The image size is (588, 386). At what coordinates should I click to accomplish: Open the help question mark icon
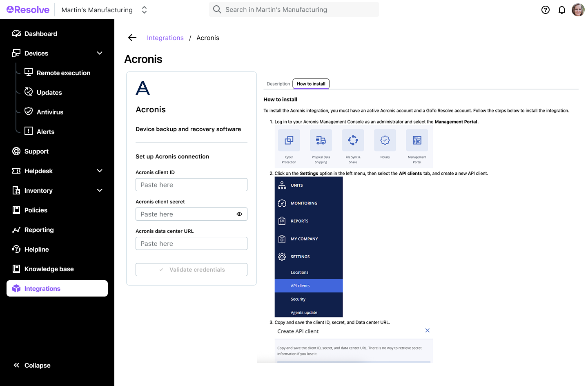click(546, 10)
